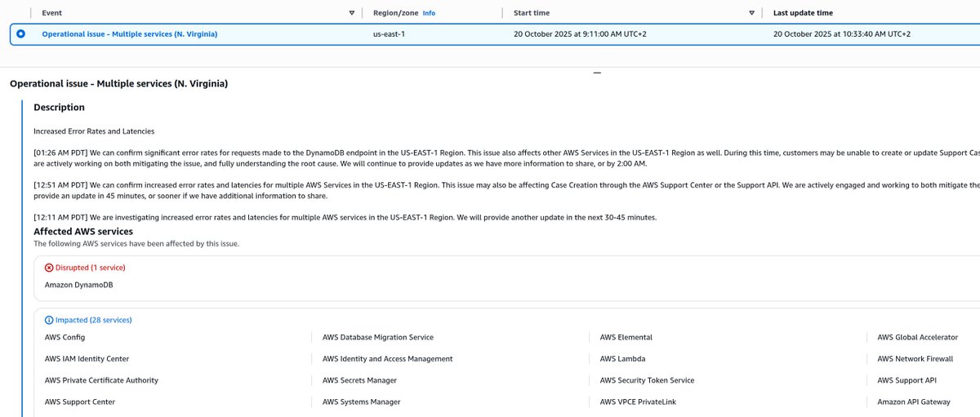Image resolution: width=980 pixels, height=417 pixels.
Task: Click the Last update time column header
Action: click(x=803, y=13)
